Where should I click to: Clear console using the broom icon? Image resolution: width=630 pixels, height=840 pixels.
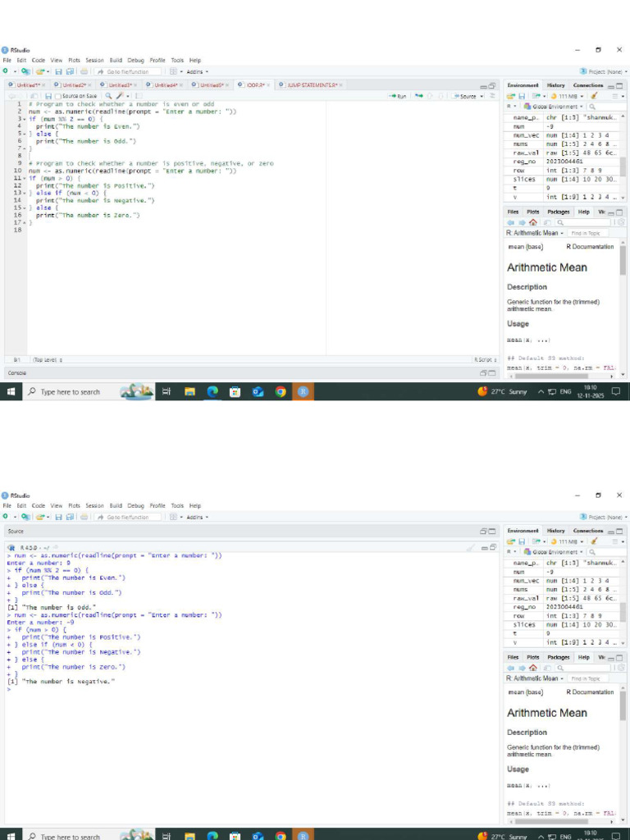470,547
